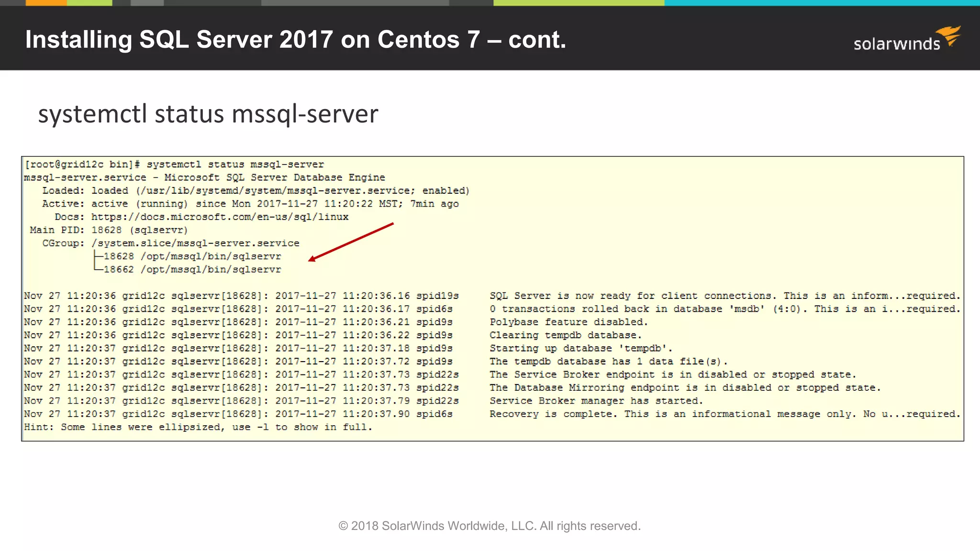Click the 'Main PID: 18628 (sqlservr)' line

coord(109,230)
